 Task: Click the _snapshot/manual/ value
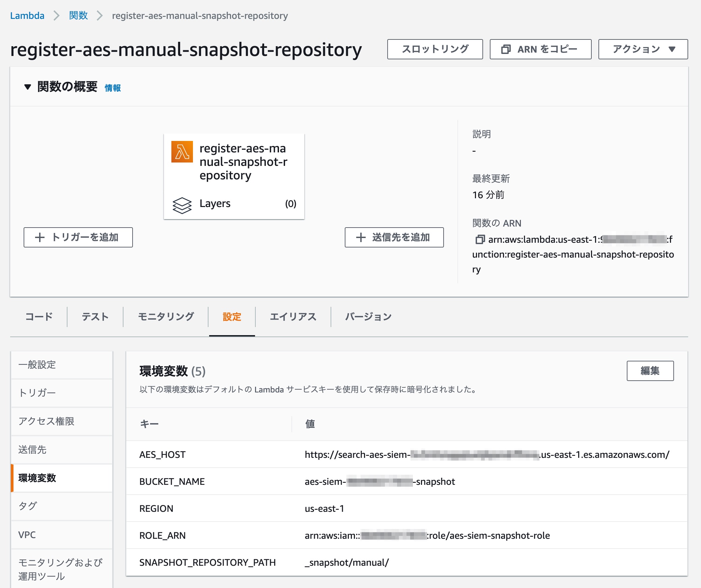tap(347, 562)
